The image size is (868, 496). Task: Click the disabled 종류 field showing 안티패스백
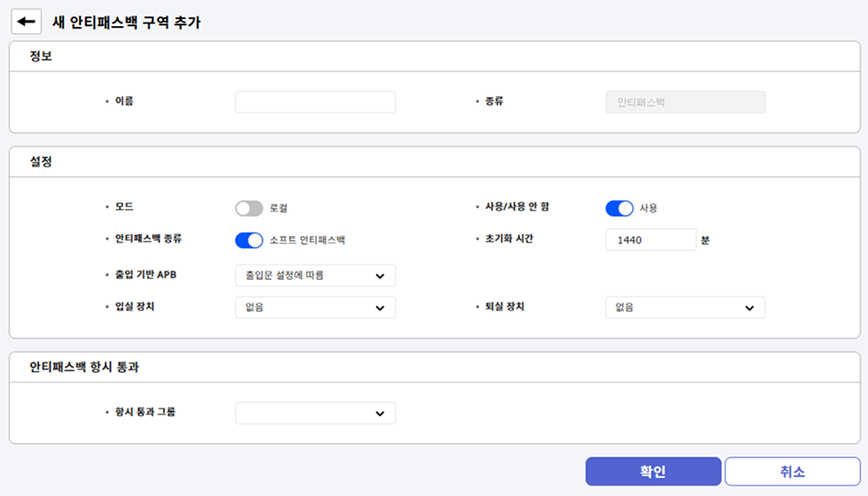[x=685, y=102]
